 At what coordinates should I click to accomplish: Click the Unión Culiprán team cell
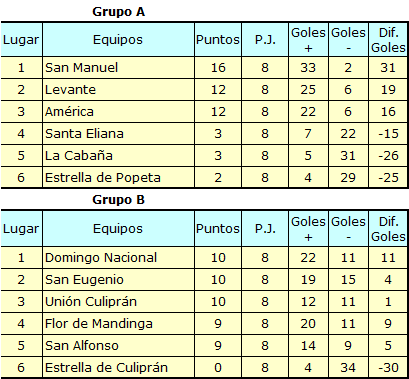pyautogui.click(x=118, y=302)
